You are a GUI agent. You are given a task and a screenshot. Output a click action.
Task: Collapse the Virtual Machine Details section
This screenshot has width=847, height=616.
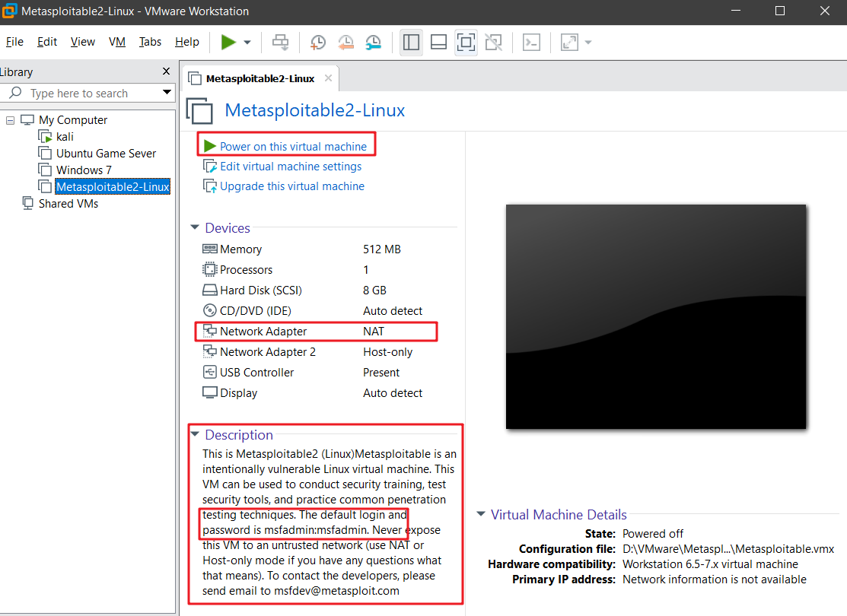click(481, 514)
